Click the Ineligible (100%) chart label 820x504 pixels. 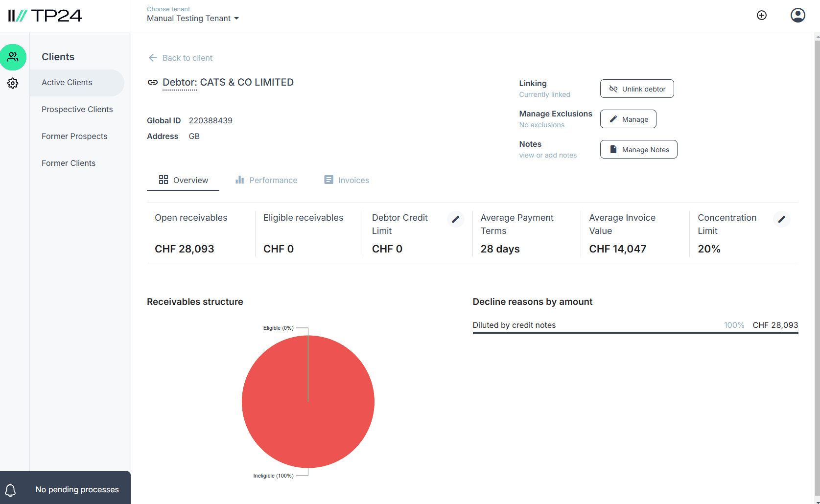click(273, 476)
